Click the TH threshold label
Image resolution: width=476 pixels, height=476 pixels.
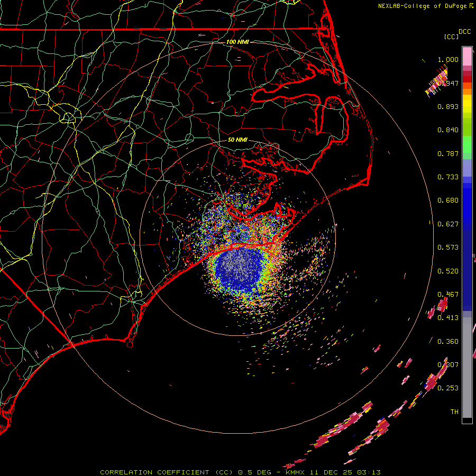pyautogui.click(x=454, y=412)
